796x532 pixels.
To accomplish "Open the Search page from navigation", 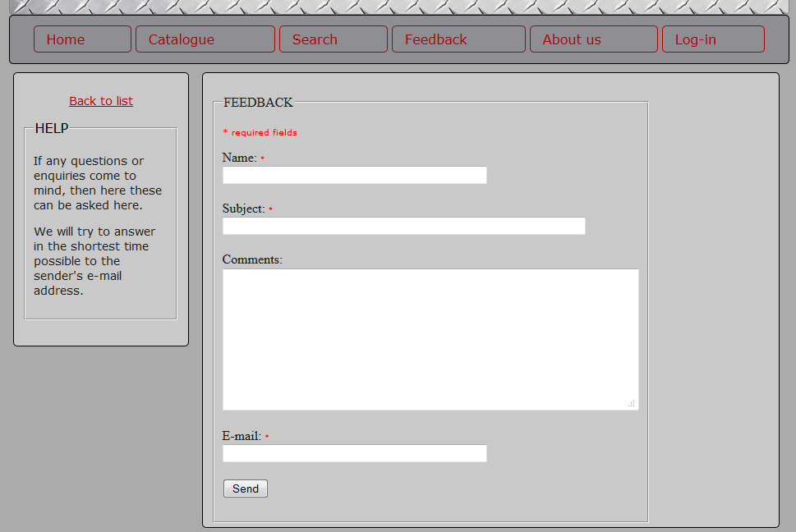I will [x=333, y=39].
